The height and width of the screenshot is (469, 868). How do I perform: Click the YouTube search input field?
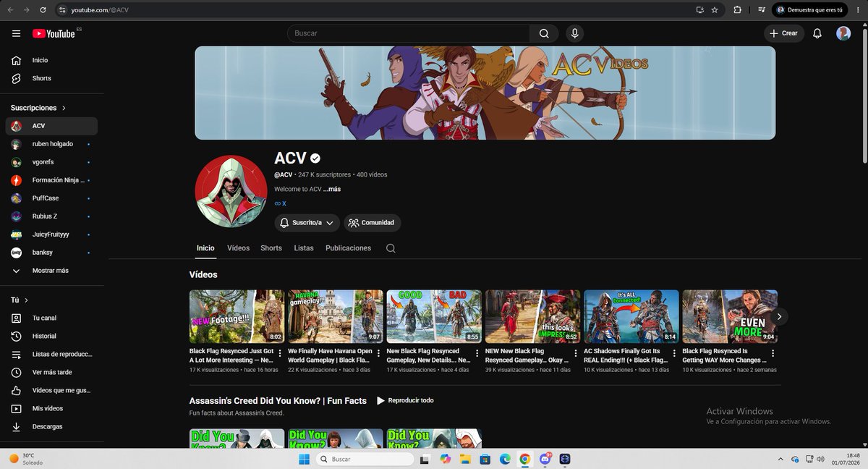(409, 33)
